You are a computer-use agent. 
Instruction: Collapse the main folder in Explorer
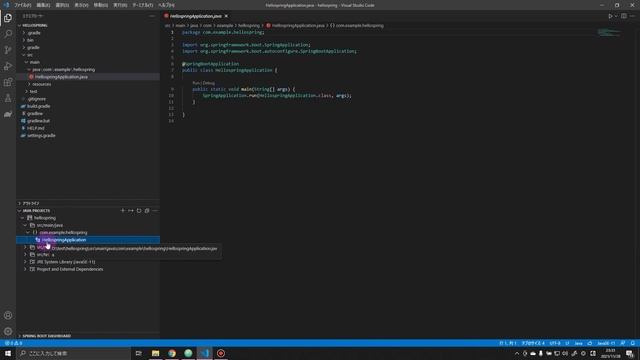88,62
